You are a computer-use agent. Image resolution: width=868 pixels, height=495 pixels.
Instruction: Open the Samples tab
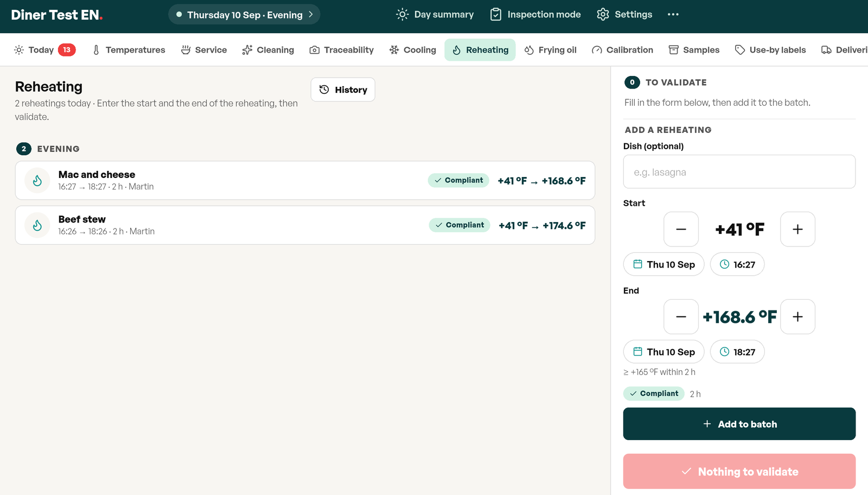694,50
